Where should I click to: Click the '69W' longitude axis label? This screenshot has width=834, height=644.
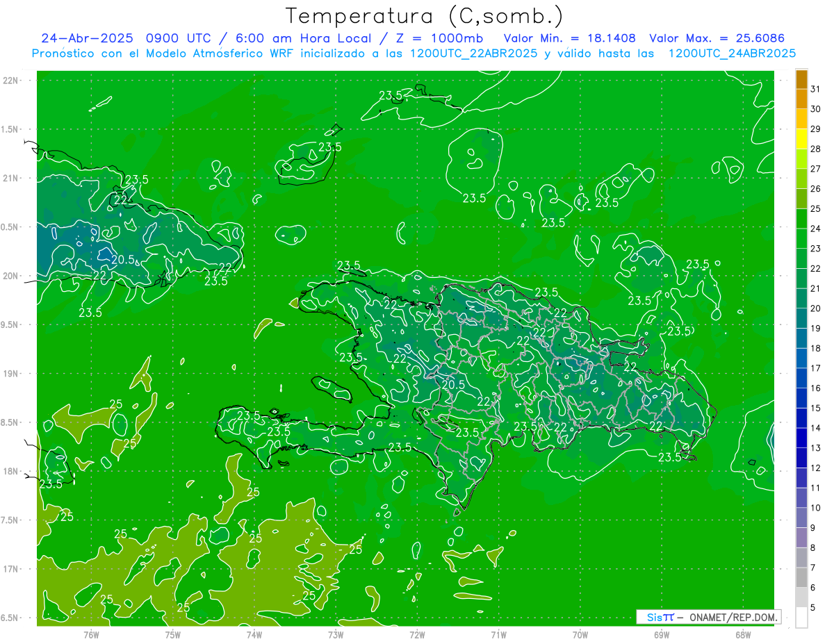pos(662,635)
